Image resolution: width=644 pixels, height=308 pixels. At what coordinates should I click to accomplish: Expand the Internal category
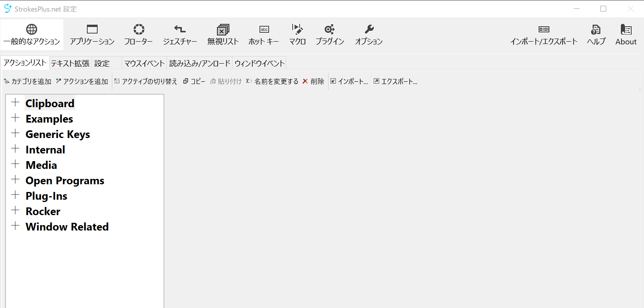[x=15, y=149]
